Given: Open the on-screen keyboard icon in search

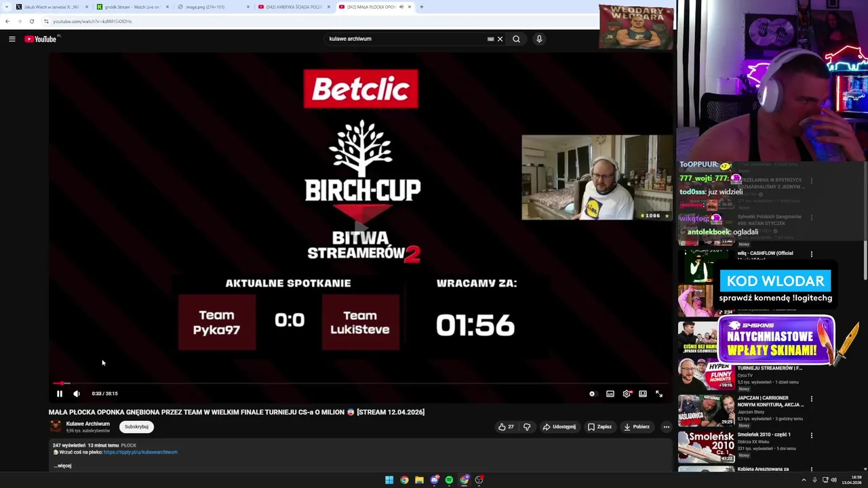Looking at the screenshot, I should tap(490, 39).
